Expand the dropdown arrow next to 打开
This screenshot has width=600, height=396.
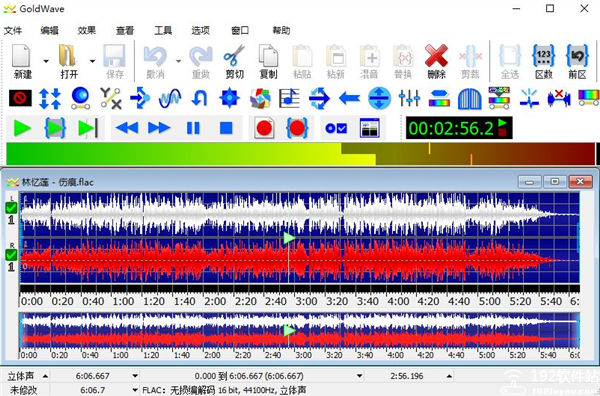[x=92, y=61]
